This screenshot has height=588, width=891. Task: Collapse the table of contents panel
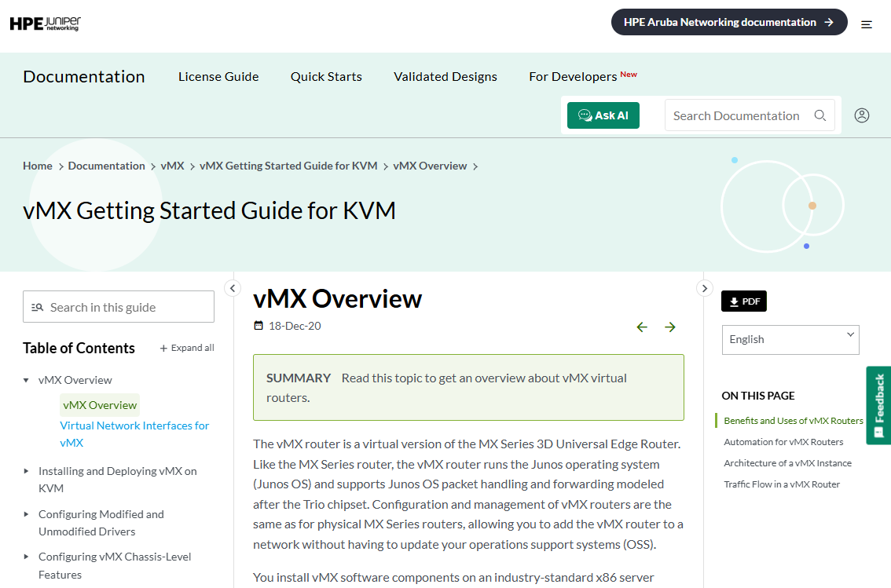[x=233, y=288]
